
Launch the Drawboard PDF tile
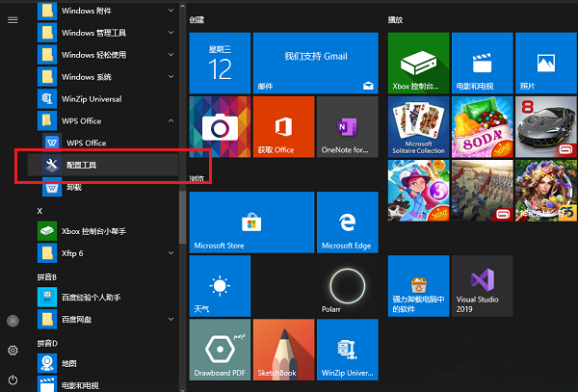click(x=220, y=350)
